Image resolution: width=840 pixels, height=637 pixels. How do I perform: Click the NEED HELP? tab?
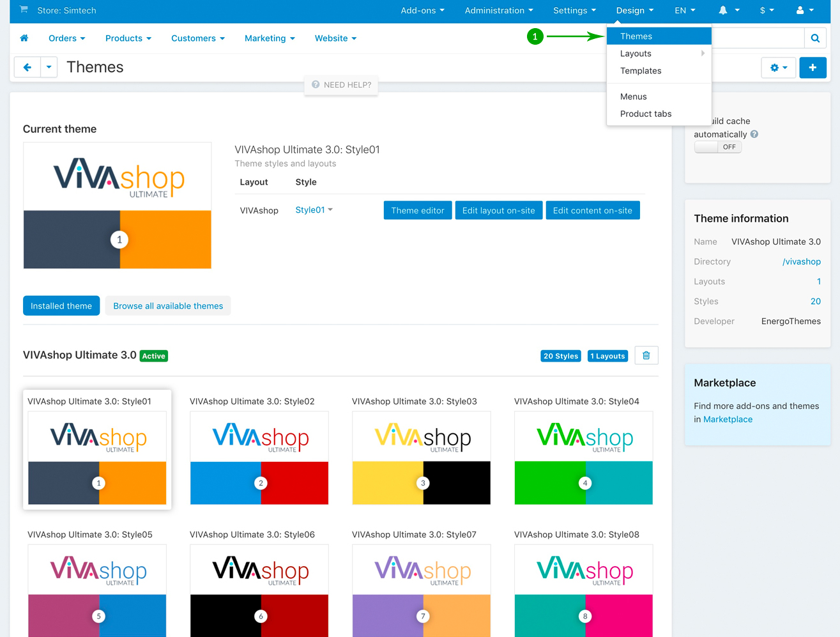341,85
